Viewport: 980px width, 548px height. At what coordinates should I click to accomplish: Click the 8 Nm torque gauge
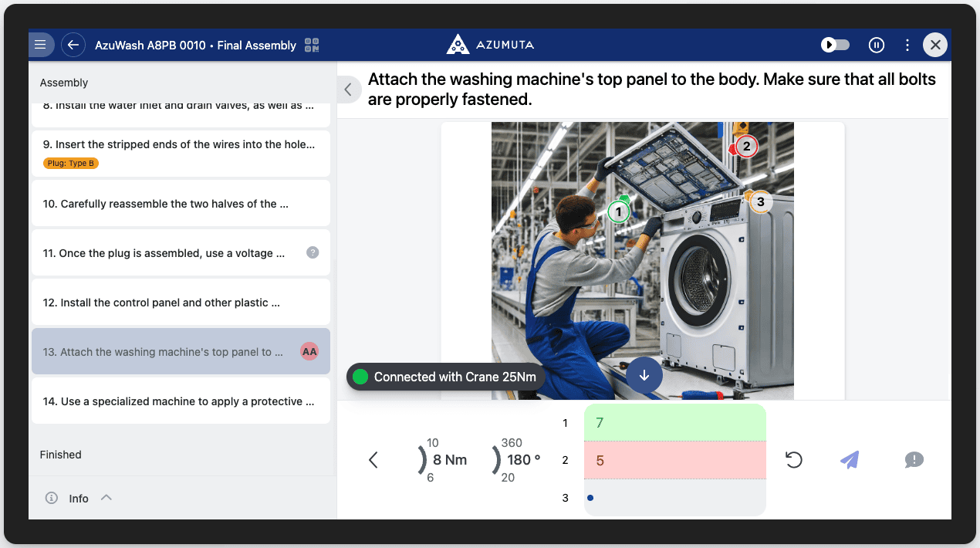click(444, 460)
